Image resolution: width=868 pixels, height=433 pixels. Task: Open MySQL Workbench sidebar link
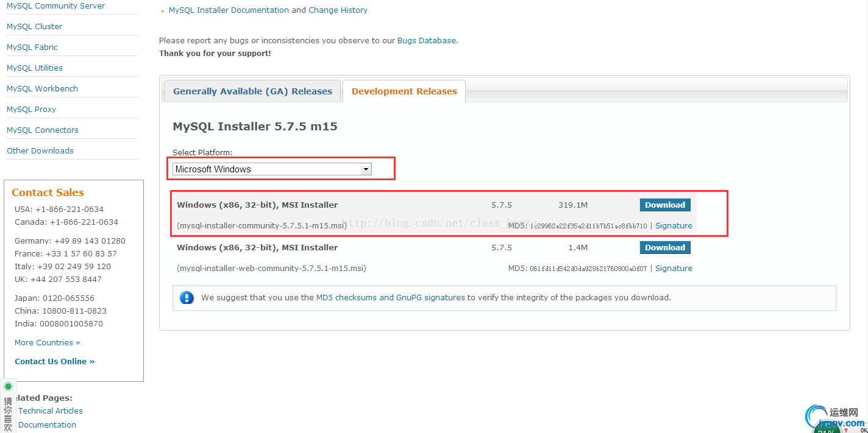(x=42, y=89)
